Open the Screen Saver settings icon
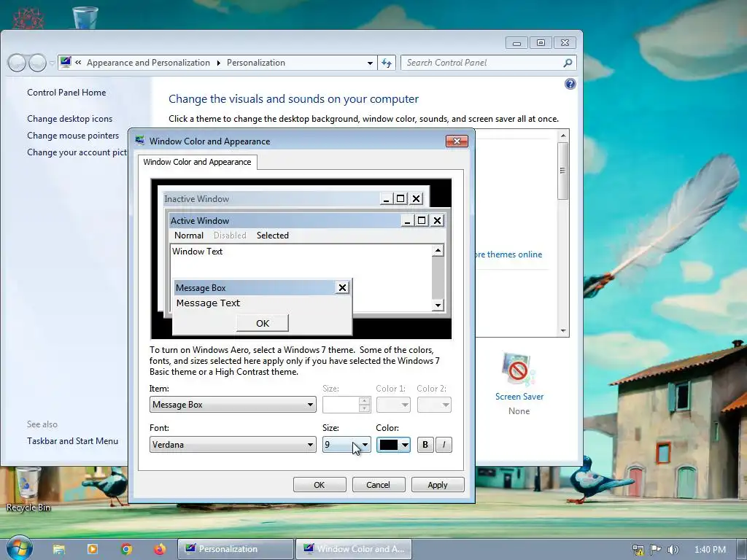This screenshot has height=560, width=747. coord(519,369)
